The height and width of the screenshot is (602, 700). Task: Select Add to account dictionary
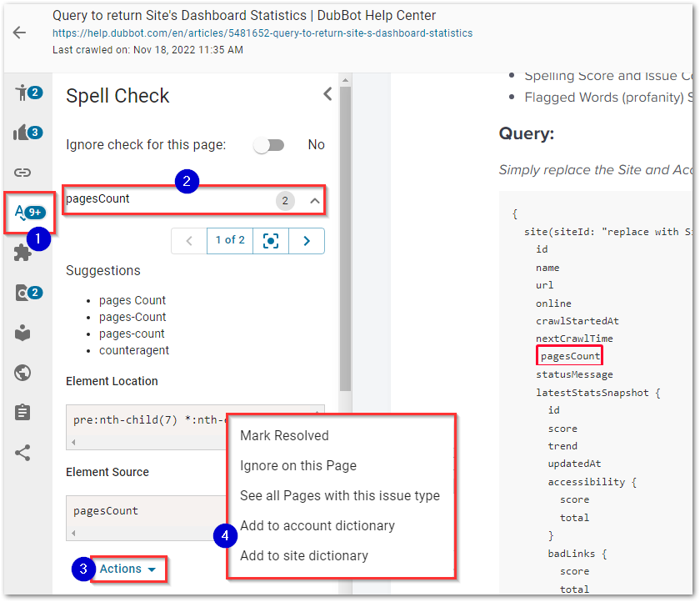(317, 525)
